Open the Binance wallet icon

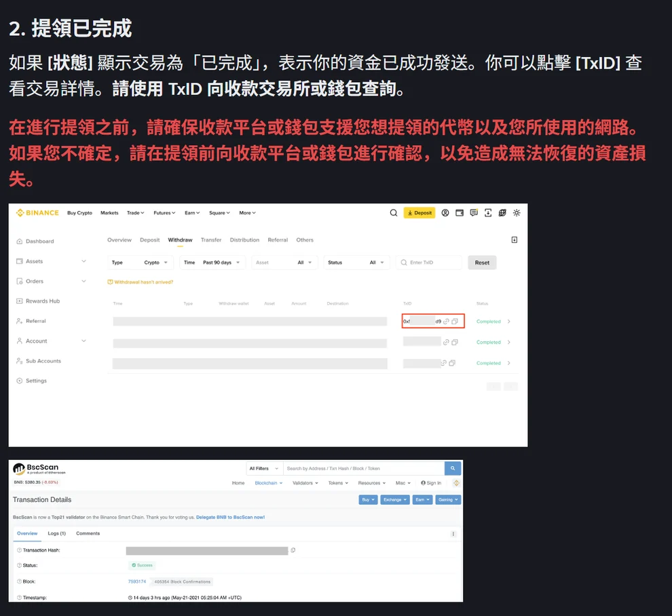point(460,213)
